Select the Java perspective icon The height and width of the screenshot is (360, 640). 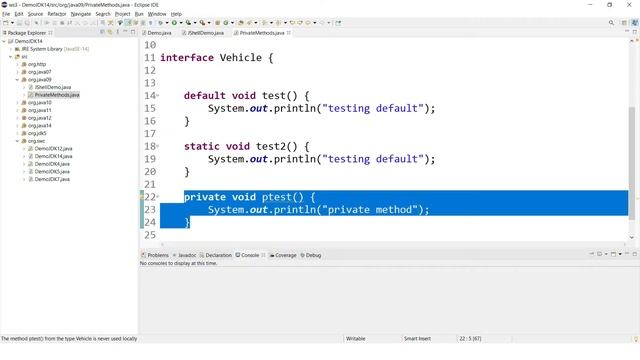(x=635, y=23)
